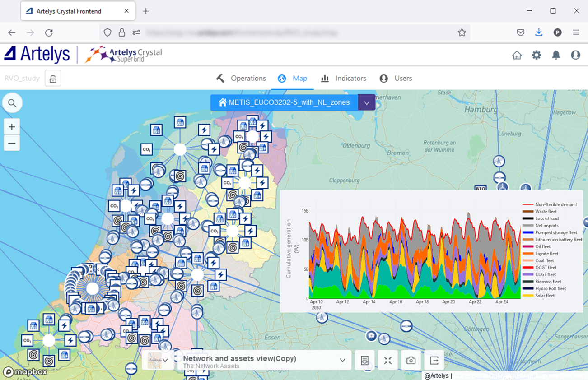Click the tracking protection shield icon
This screenshot has height=380, width=588.
(107, 32)
